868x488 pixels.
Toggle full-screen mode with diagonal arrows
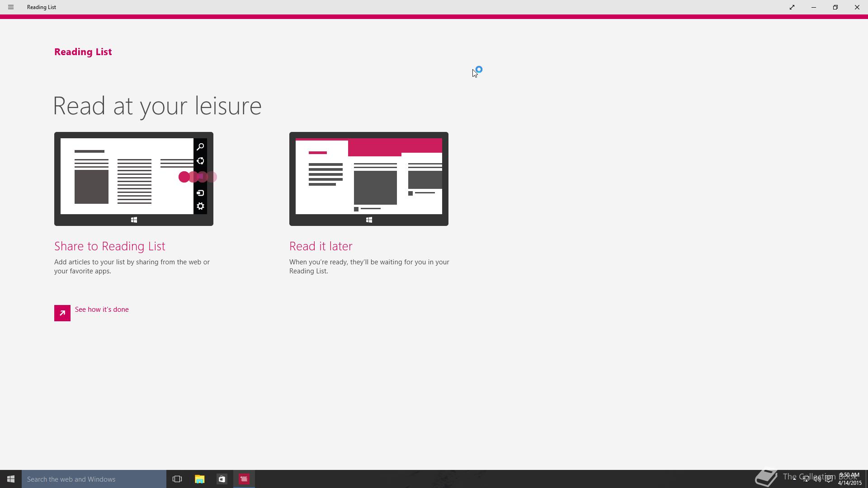pyautogui.click(x=792, y=7)
